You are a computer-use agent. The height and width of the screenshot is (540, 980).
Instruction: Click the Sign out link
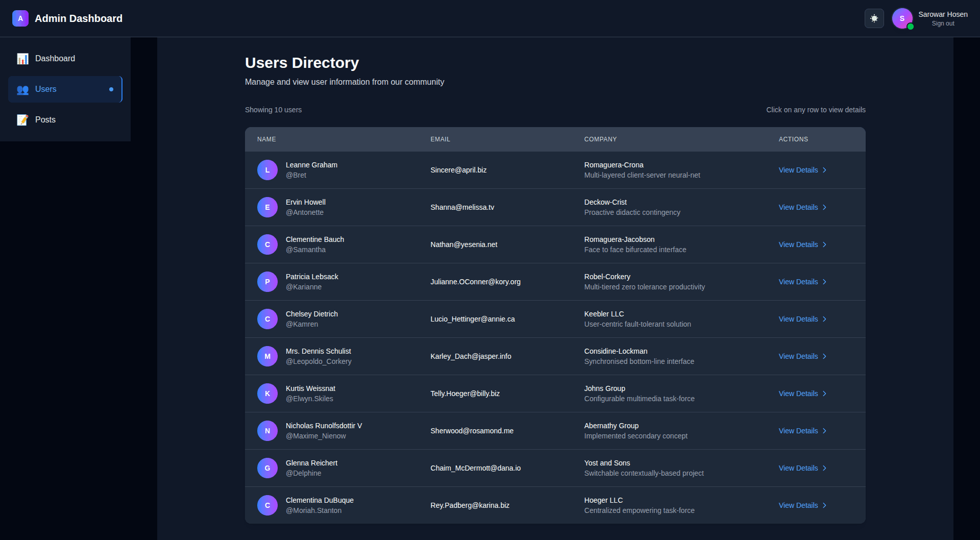(943, 23)
